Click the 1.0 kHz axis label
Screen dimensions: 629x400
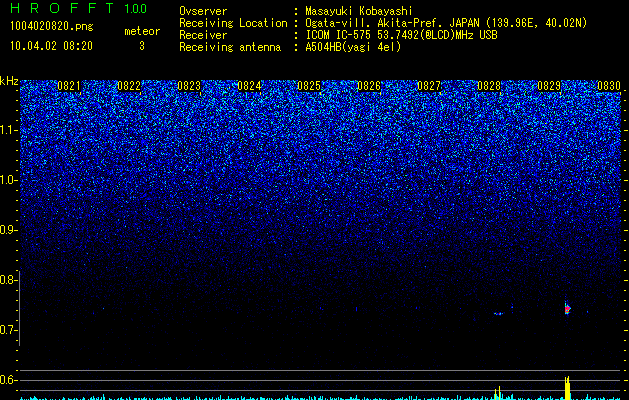8,180
